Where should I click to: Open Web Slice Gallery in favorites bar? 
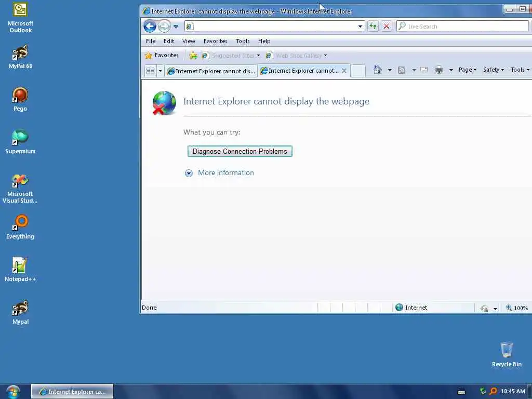coord(296,55)
